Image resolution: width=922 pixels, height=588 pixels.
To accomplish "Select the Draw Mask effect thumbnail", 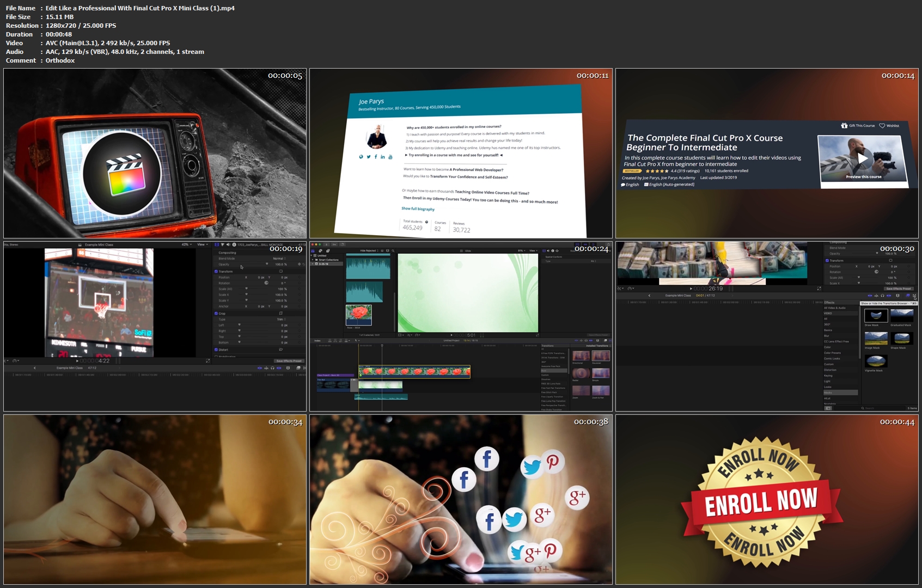I will pos(876,316).
